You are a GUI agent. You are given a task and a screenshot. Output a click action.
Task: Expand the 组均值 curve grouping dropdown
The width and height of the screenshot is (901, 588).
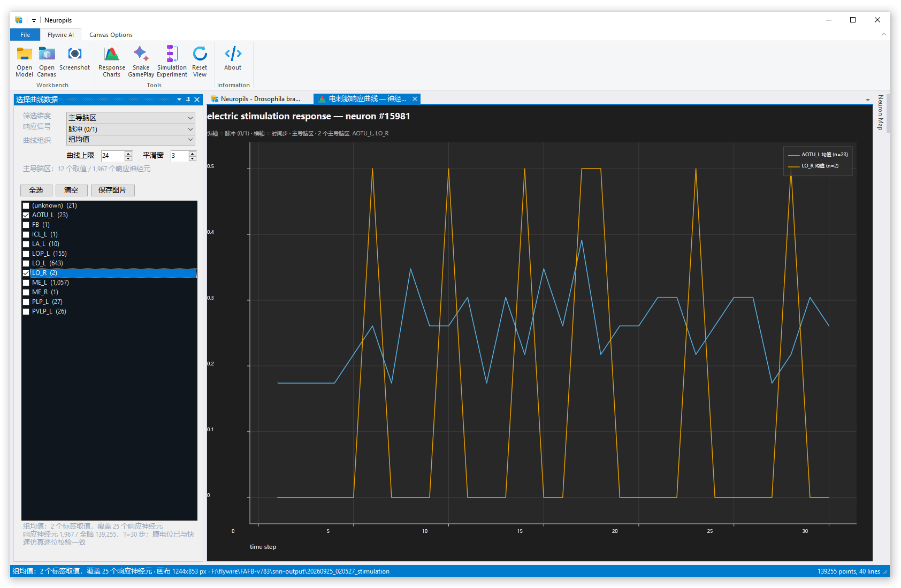(x=131, y=140)
